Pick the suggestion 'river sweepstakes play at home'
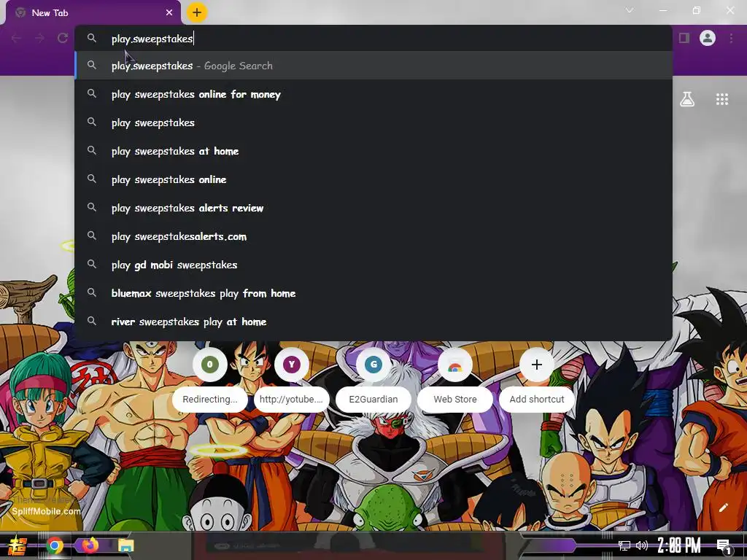Image resolution: width=747 pixels, height=560 pixels. pyautogui.click(x=373, y=322)
